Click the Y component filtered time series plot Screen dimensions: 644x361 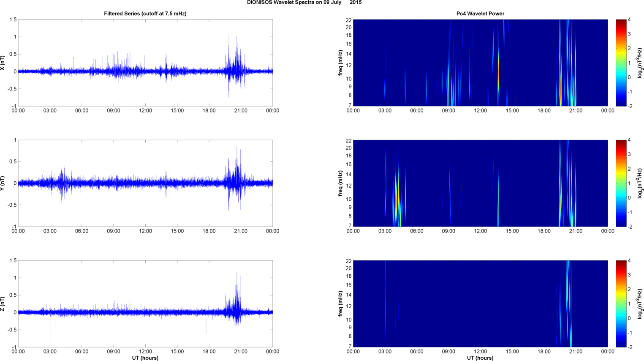tap(145, 183)
